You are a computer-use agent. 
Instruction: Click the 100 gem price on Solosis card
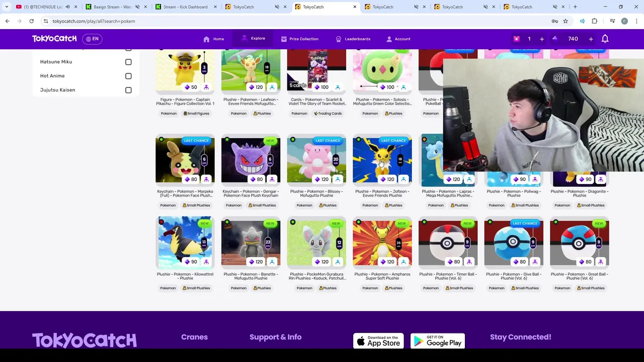coord(387,87)
